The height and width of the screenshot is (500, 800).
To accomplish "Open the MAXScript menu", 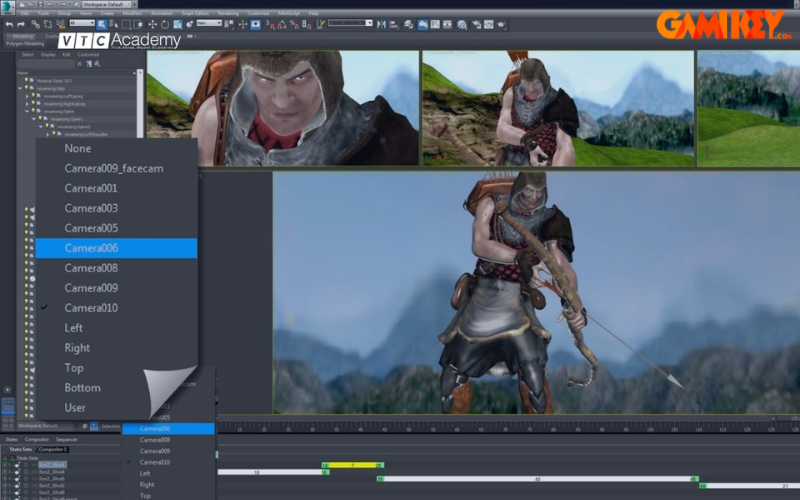I will [x=289, y=13].
